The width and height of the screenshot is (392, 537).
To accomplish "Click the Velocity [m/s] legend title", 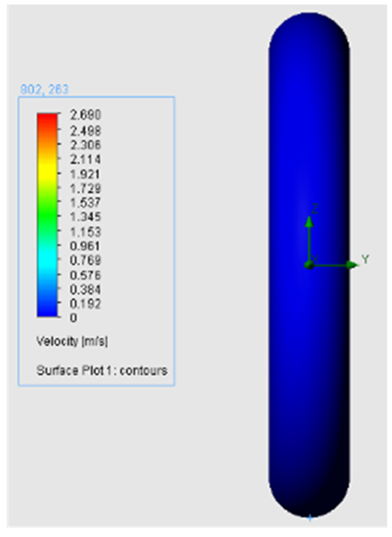I will coord(72,342).
